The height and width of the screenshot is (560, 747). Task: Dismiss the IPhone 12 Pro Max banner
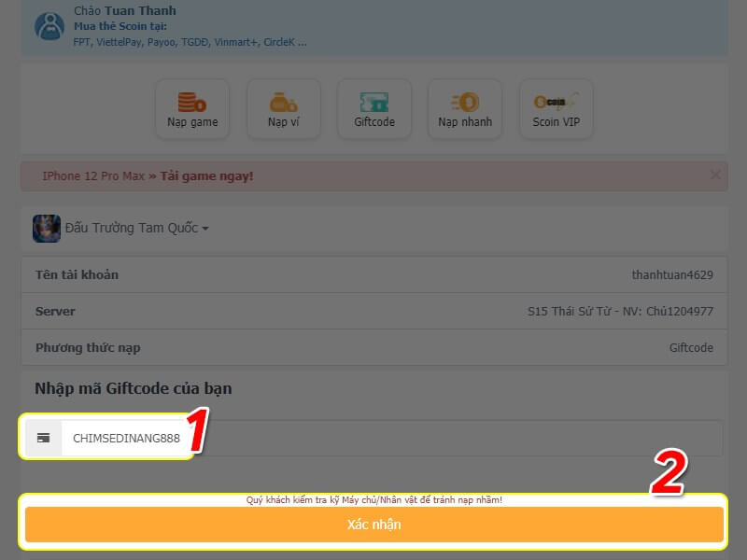pos(715,175)
